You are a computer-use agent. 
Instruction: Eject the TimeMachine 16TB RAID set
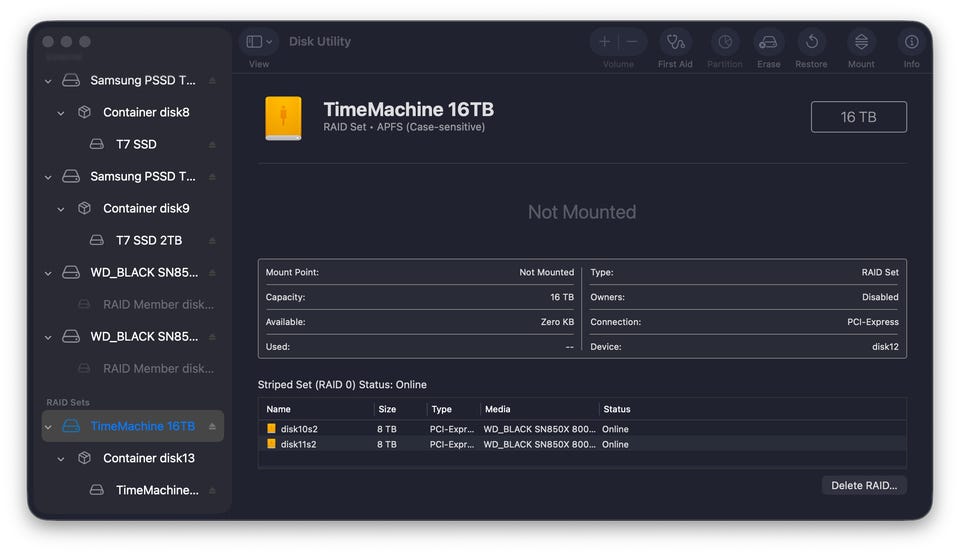pyautogui.click(x=212, y=427)
